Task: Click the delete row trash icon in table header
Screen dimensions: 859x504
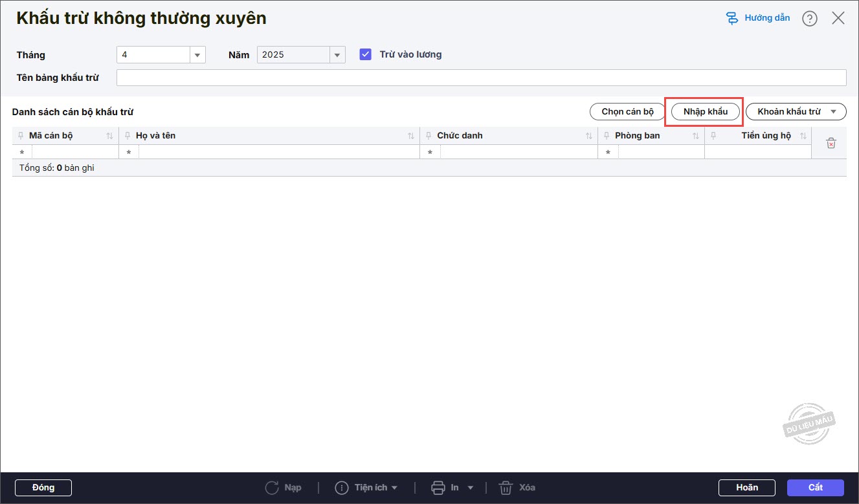Action: pyautogui.click(x=831, y=143)
